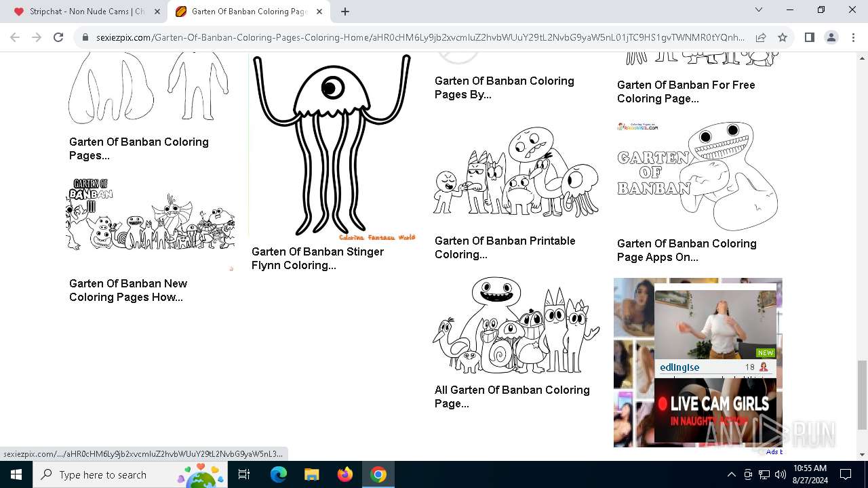Show hidden system tray icons

(731, 474)
